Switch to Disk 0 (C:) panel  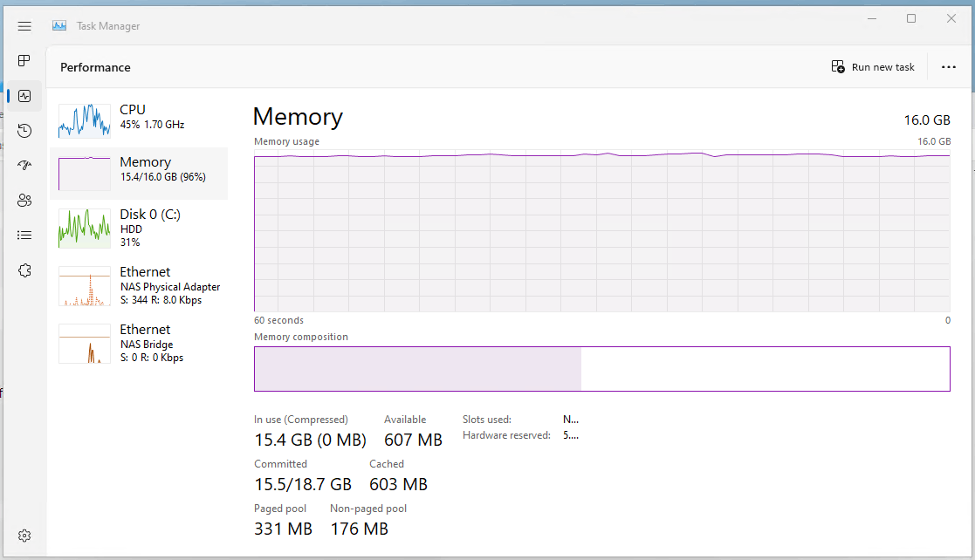click(x=140, y=228)
